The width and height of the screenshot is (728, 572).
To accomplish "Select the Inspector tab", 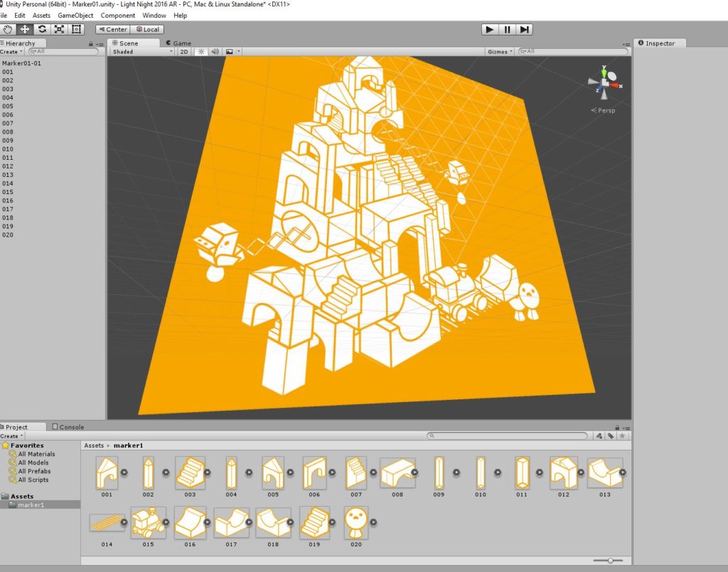I will pos(660,43).
